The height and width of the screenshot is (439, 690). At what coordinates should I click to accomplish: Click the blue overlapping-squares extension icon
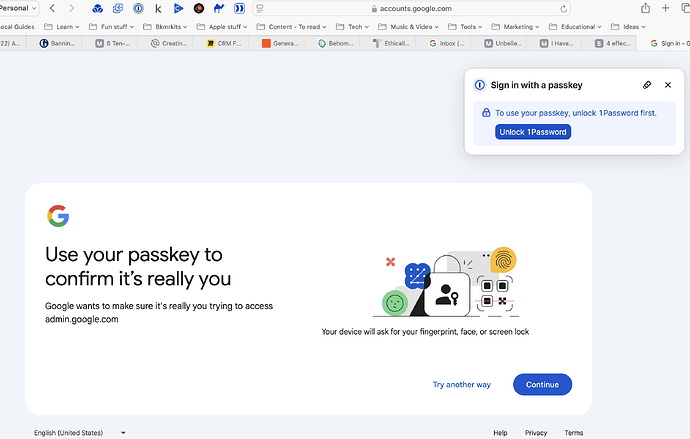pos(118,8)
